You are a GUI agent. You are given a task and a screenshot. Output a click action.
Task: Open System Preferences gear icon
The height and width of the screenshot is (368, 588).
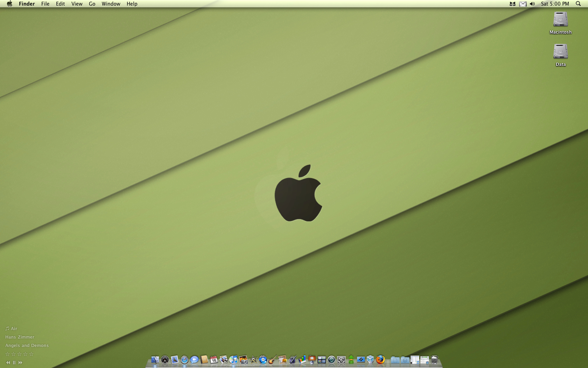pos(341,360)
